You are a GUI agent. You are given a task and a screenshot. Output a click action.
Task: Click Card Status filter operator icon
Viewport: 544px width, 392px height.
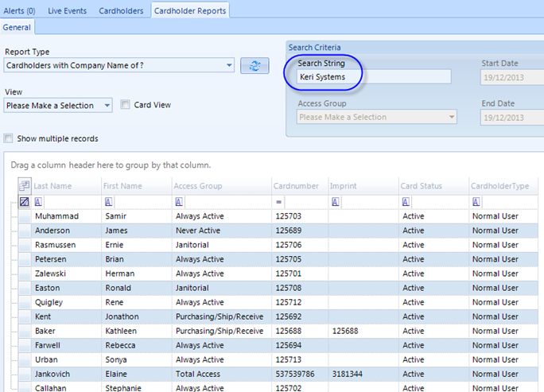point(406,202)
